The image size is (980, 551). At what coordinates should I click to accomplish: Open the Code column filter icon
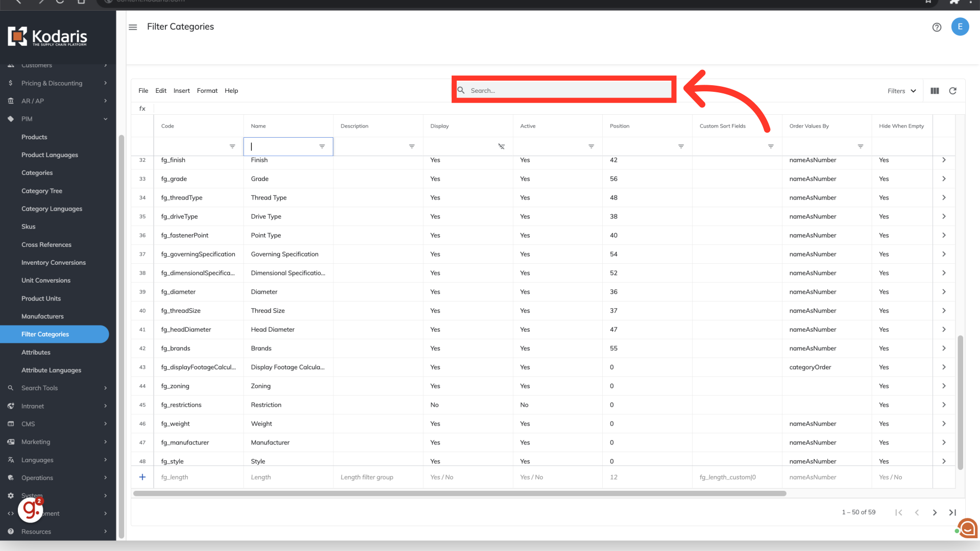pos(232,146)
